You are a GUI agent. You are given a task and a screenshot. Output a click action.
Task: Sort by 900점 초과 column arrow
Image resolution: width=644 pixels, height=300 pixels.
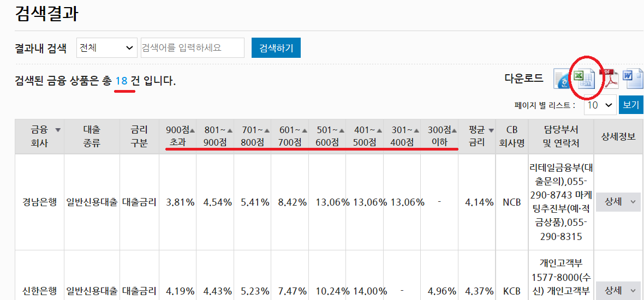192,130
